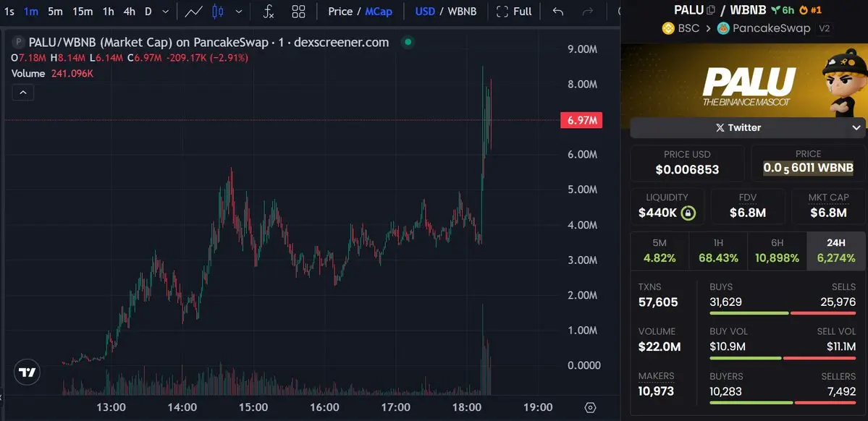This screenshot has height=421, width=868.
Task: Click the TXNS 57,605 value
Action: [657, 302]
